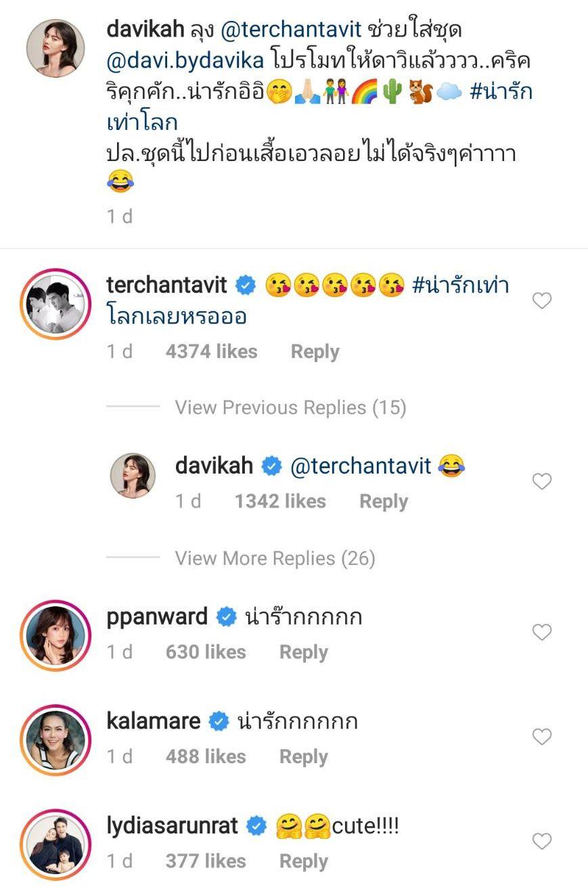Like terchantavit's comment with the heart icon
The width and height of the screenshot is (588, 887).
click(541, 301)
